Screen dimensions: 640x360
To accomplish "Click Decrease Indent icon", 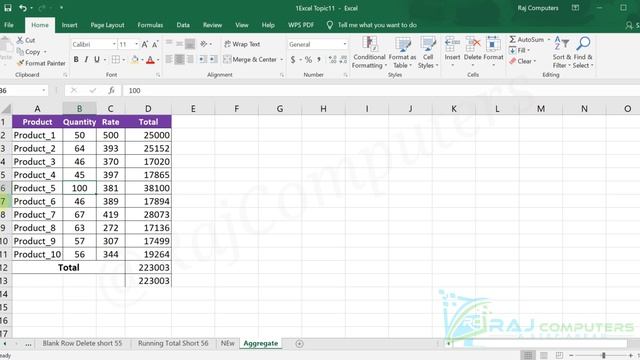I will 203,60.
